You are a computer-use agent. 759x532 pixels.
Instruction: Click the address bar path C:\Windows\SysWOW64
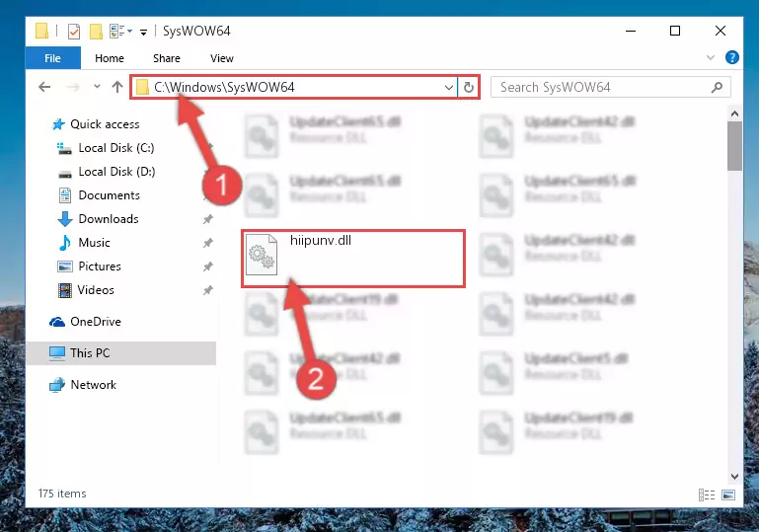(x=224, y=87)
